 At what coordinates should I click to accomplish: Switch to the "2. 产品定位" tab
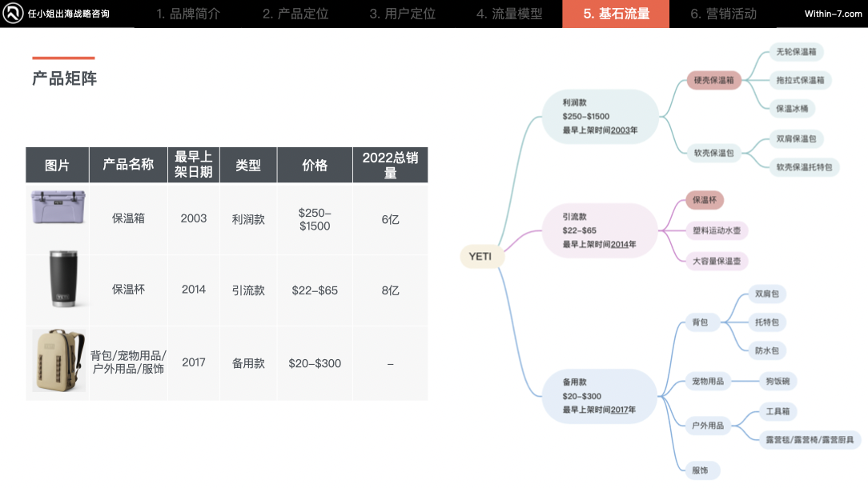(x=295, y=13)
